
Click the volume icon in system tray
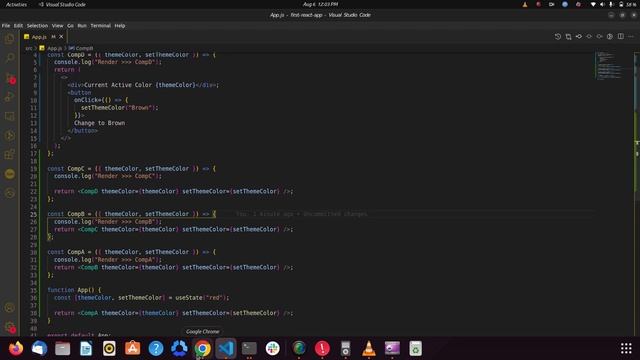pyautogui.click(x=602, y=4)
